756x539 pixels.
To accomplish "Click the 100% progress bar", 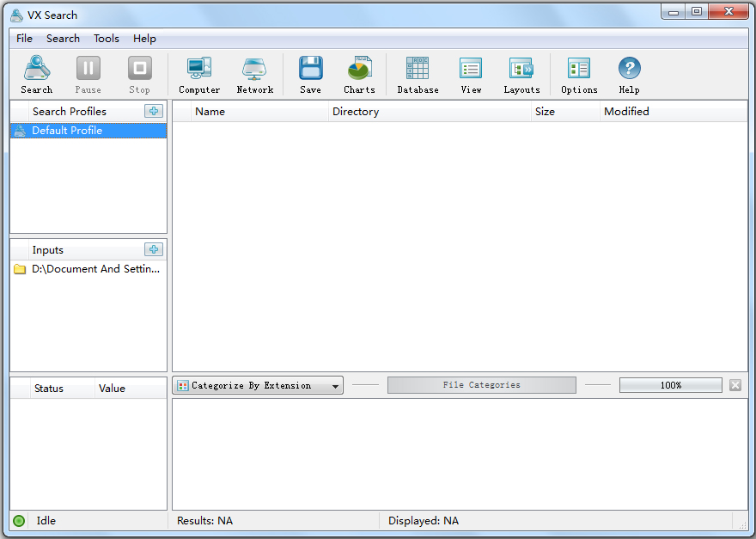I will (x=670, y=385).
